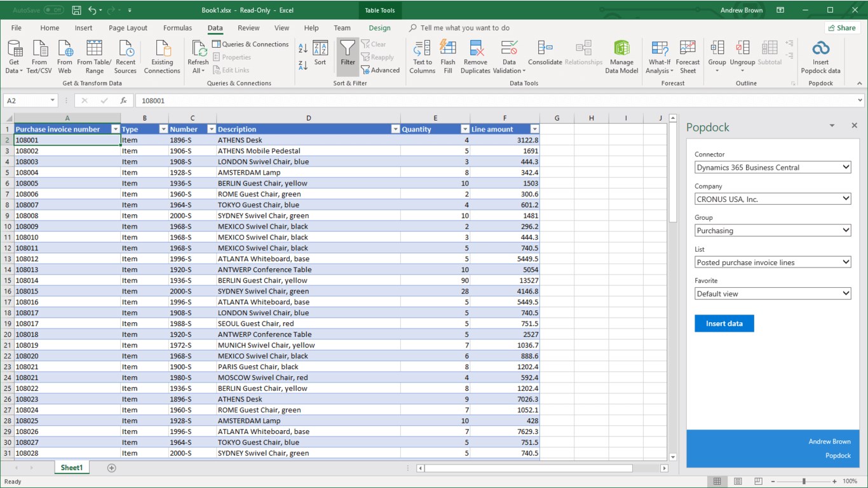
Task: Click the Consolidate tool
Action: pos(545,53)
